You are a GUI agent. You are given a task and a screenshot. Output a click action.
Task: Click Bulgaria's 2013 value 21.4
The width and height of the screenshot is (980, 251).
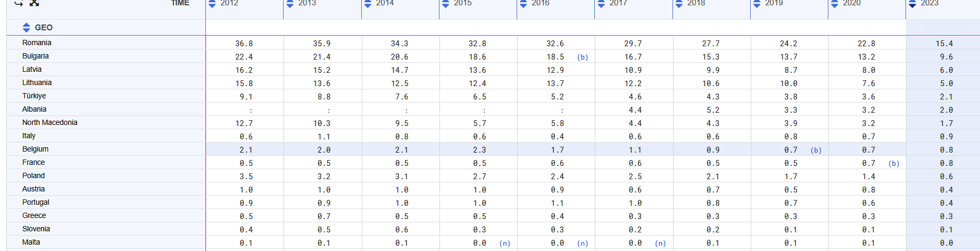(x=321, y=57)
